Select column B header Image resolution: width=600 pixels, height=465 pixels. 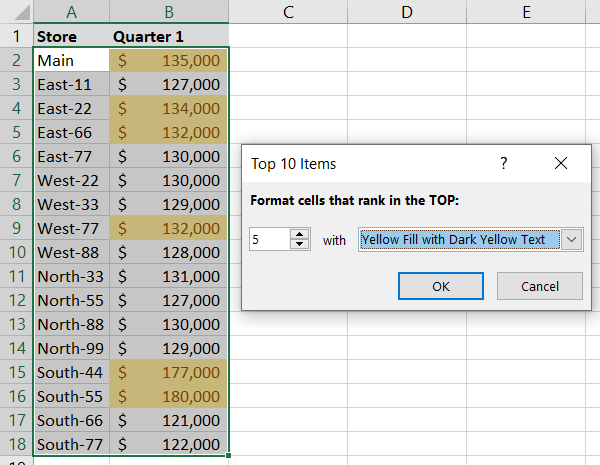[x=169, y=12]
